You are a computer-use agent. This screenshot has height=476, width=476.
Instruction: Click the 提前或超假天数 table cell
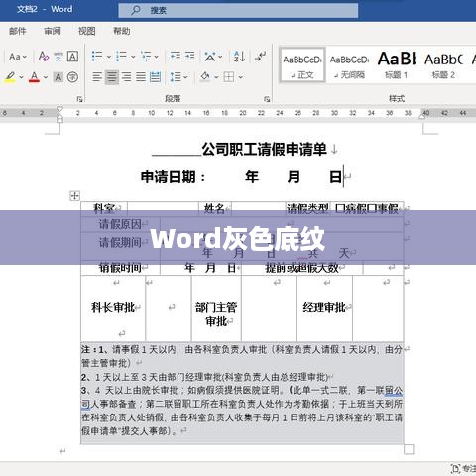point(302,268)
